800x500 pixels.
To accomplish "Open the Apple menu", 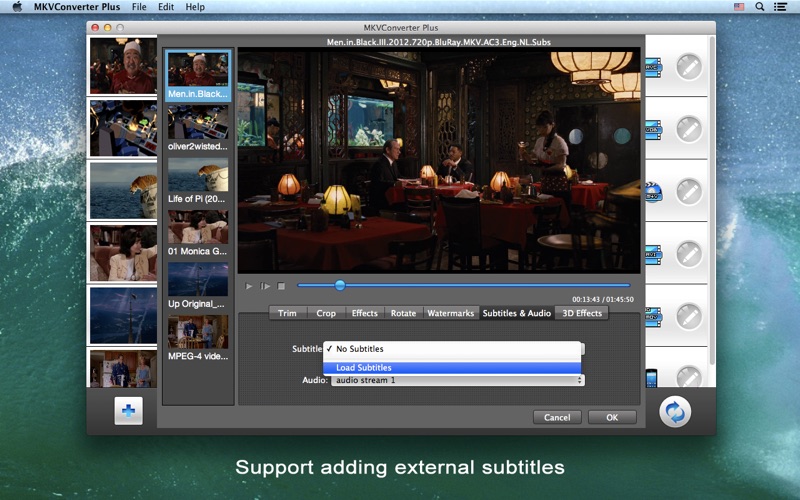I will tap(17, 7).
